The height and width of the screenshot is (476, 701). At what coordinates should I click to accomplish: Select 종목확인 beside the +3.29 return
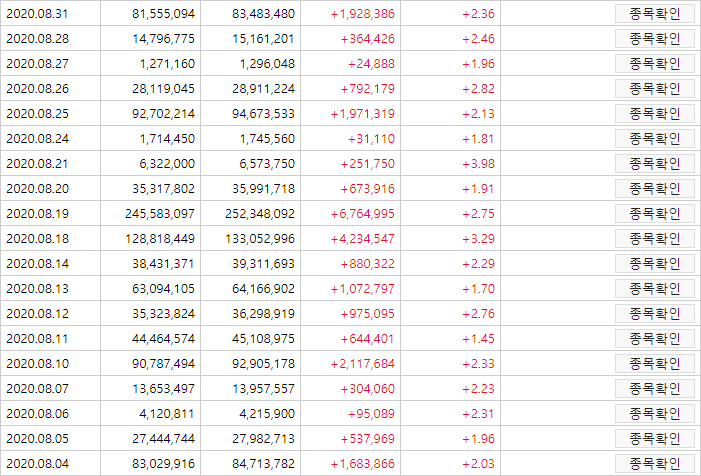click(655, 239)
